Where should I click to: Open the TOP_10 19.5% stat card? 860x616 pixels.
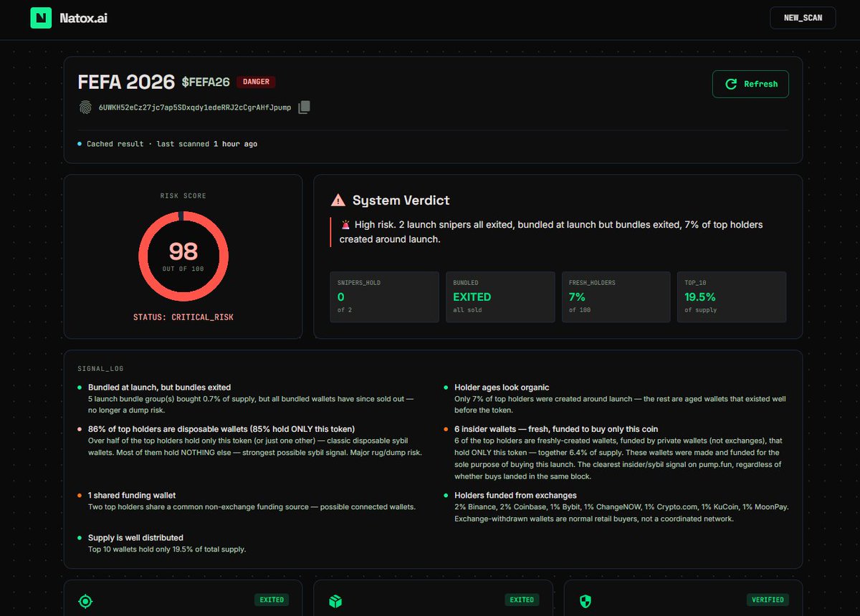coord(732,297)
